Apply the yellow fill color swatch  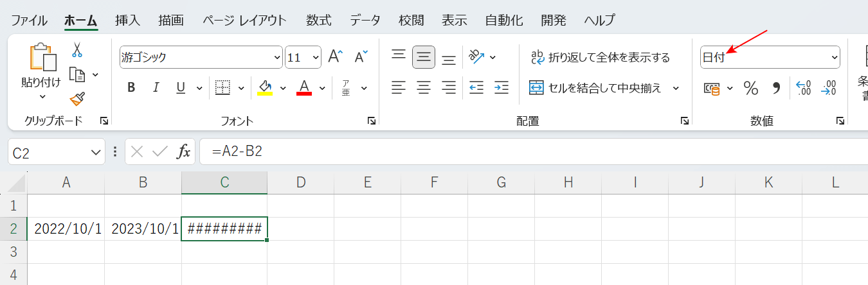264,88
